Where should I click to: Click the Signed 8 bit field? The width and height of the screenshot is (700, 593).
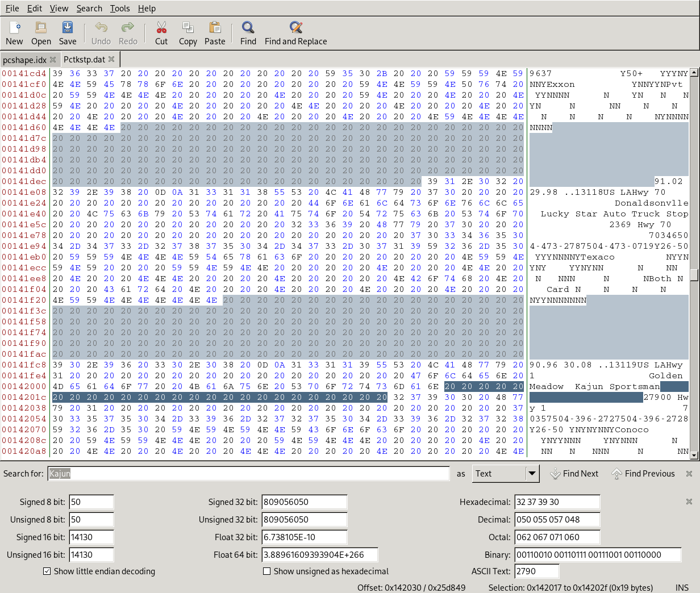tap(91, 502)
